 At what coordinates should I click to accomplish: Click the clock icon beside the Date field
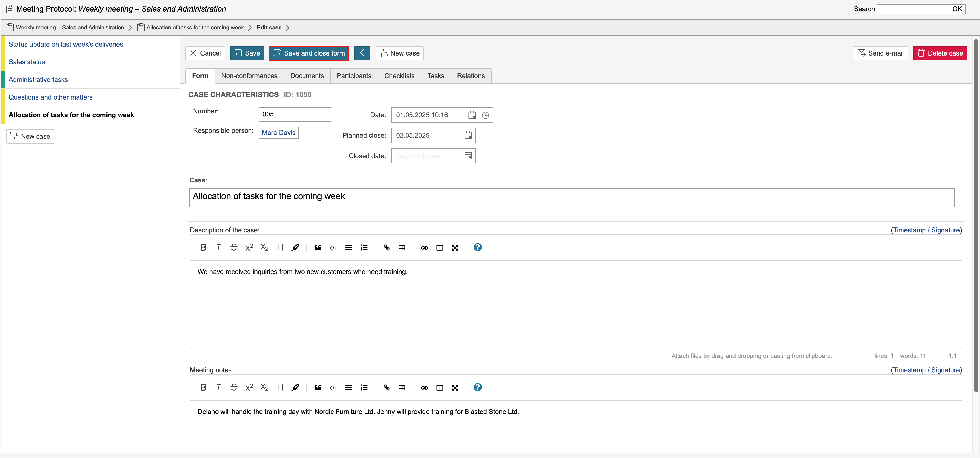(485, 115)
